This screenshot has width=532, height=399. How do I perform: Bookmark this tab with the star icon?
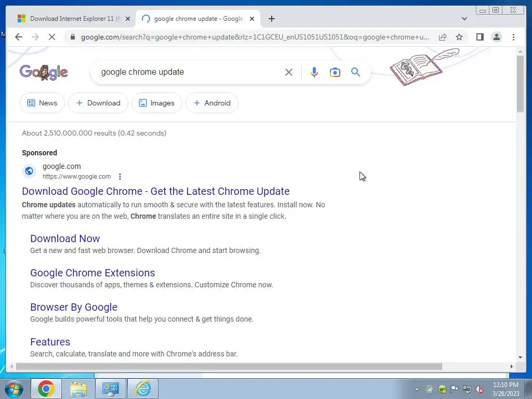459,37
